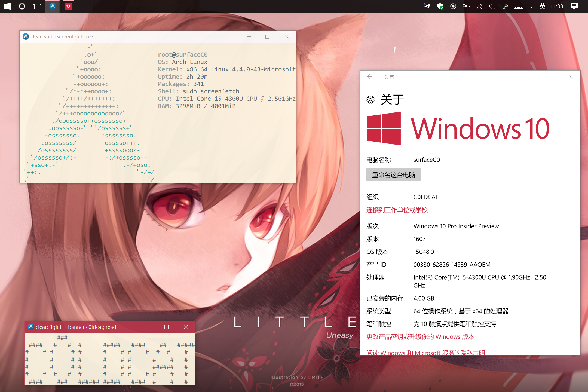Toggle the 英 input language indicator
Viewport: 588px width, 392px height.
coord(542,6)
